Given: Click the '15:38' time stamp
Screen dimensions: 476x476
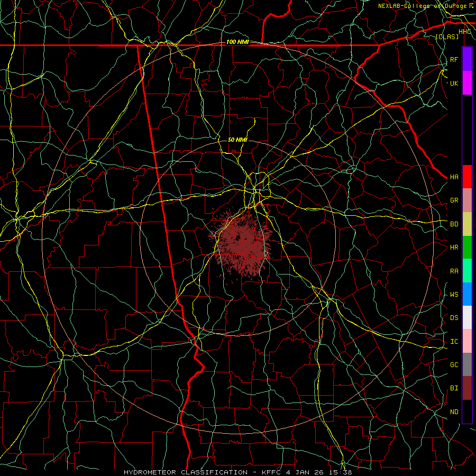Looking at the screenshot, I should click(342, 472).
